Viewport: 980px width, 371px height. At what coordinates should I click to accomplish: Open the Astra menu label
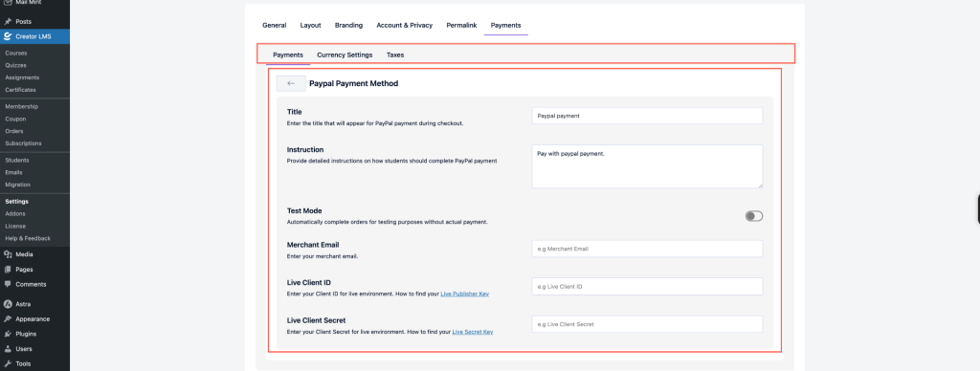coord(23,304)
